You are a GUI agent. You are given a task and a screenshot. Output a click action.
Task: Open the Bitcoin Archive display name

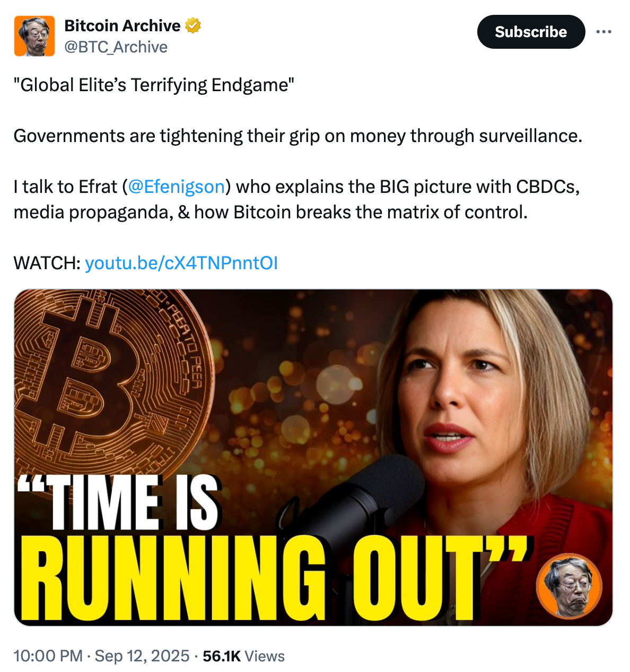coord(122,25)
